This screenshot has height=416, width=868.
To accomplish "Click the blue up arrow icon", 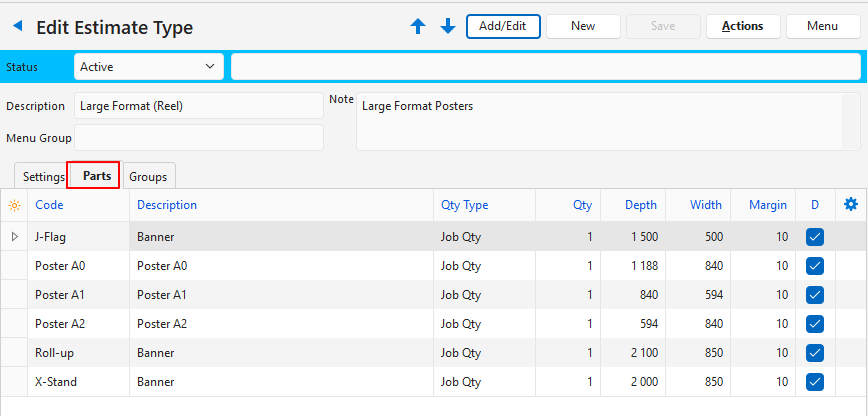I will 418,27.
